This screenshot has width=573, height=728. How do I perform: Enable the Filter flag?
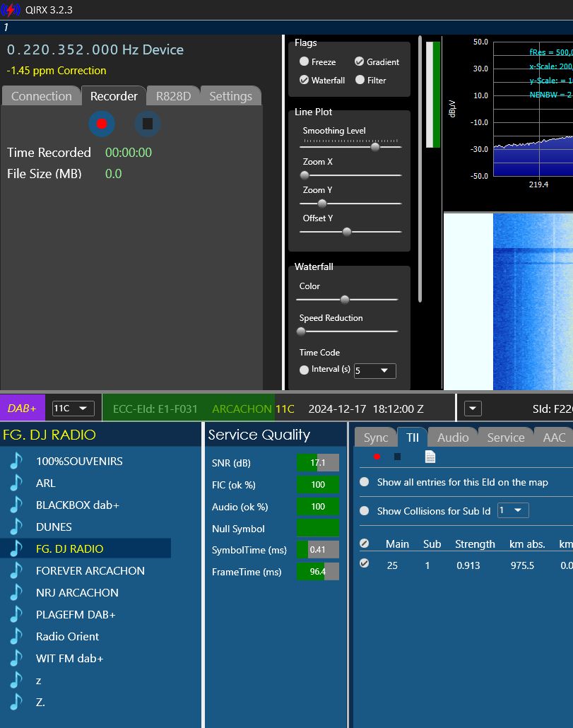360,80
